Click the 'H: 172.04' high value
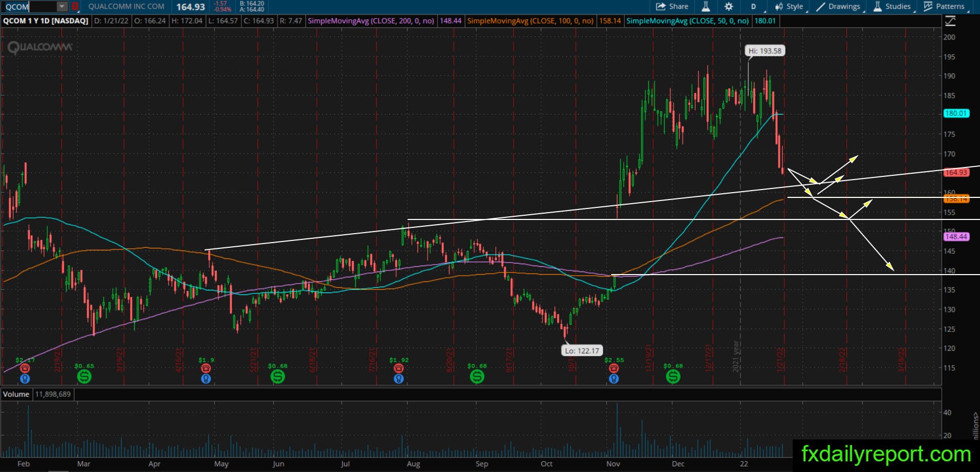Image resolution: width=980 pixels, height=472 pixels. [x=187, y=21]
